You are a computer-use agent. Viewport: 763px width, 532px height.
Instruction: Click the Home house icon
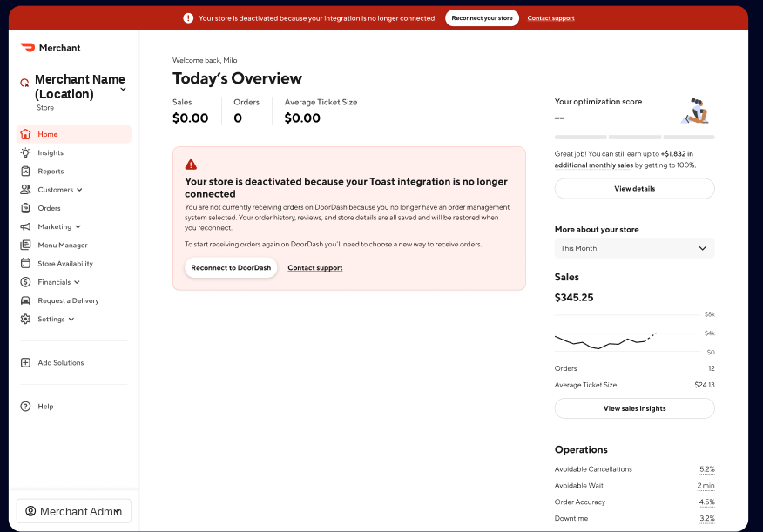[26, 134]
